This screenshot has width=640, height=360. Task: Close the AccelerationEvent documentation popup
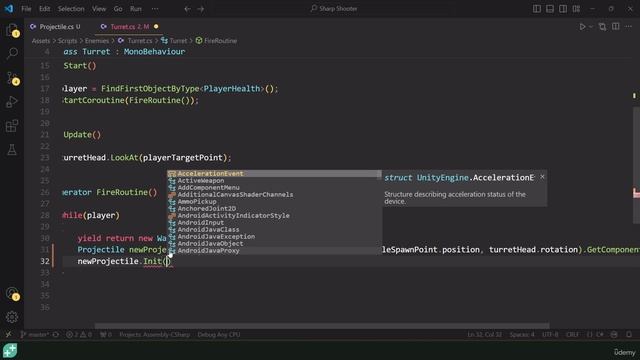point(542,177)
